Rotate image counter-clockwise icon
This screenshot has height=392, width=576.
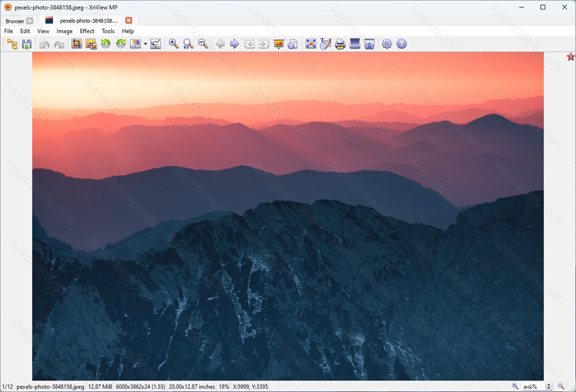(106, 44)
